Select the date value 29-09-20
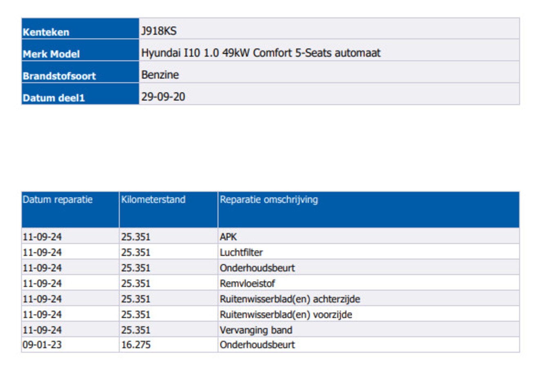The height and width of the screenshot is (392, 542). tap(163, 97)
